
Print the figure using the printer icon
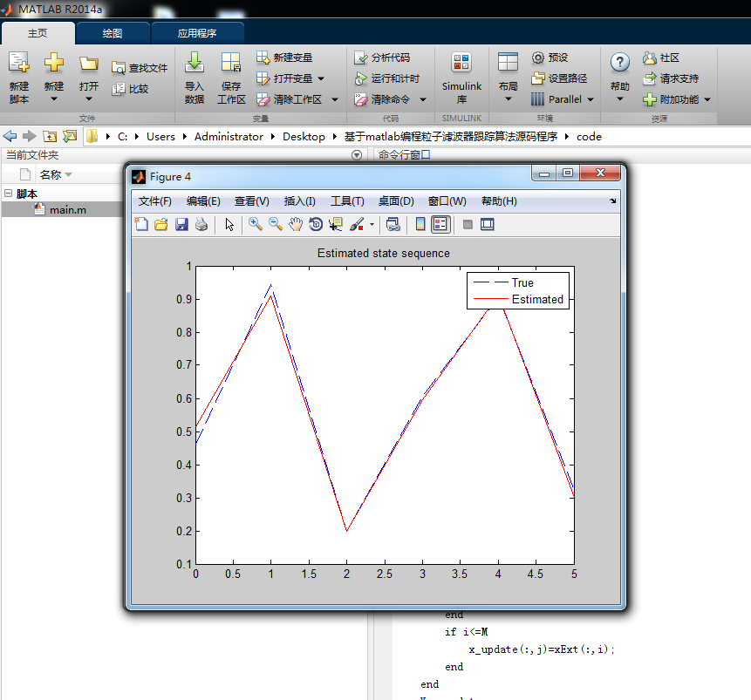201,224
